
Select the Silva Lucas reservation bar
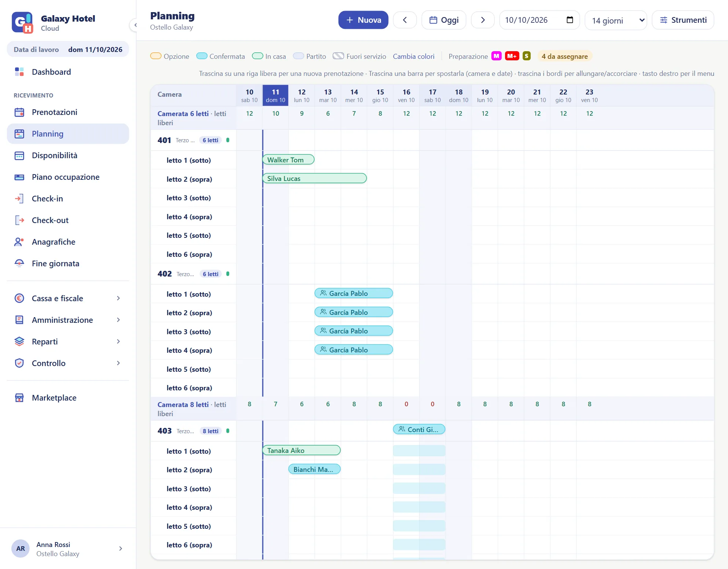[x=314, y=178]
